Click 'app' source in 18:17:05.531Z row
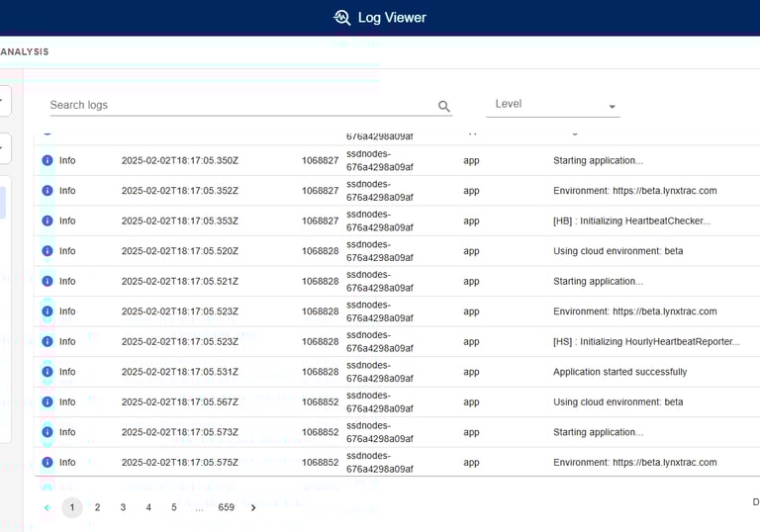Viewport: 760px width, 532px height. pos(471,372)
